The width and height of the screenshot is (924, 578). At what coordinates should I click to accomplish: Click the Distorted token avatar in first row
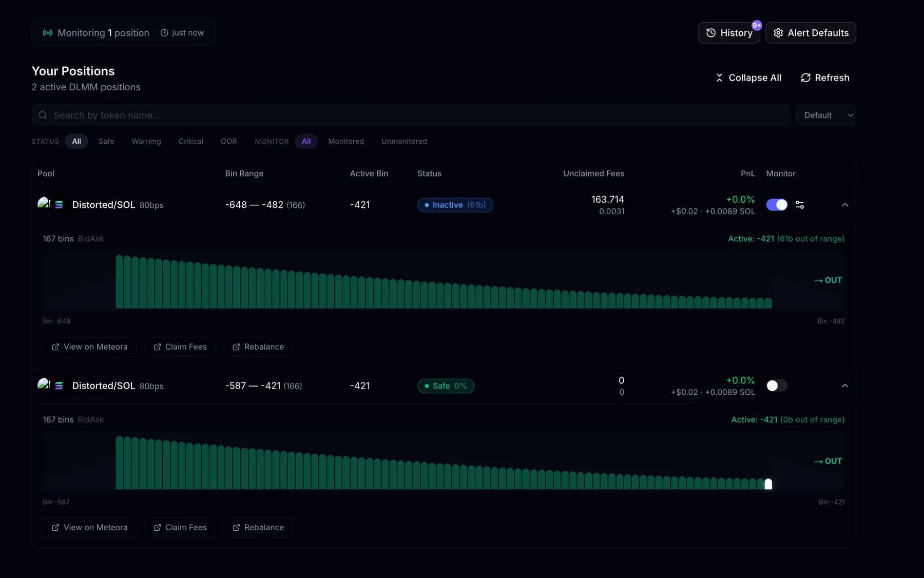tap(44, 203)
